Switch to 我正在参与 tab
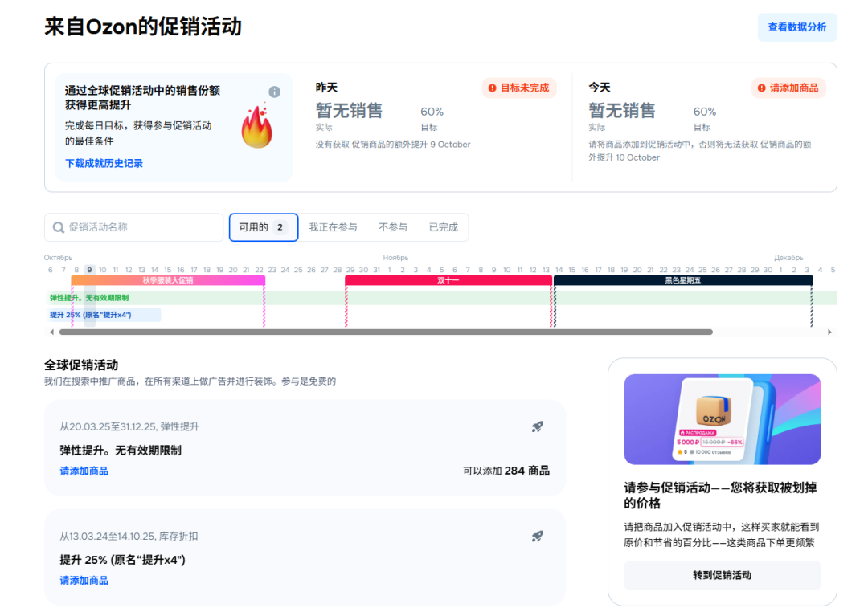868x612 pixels. click(x=333, y=227)
